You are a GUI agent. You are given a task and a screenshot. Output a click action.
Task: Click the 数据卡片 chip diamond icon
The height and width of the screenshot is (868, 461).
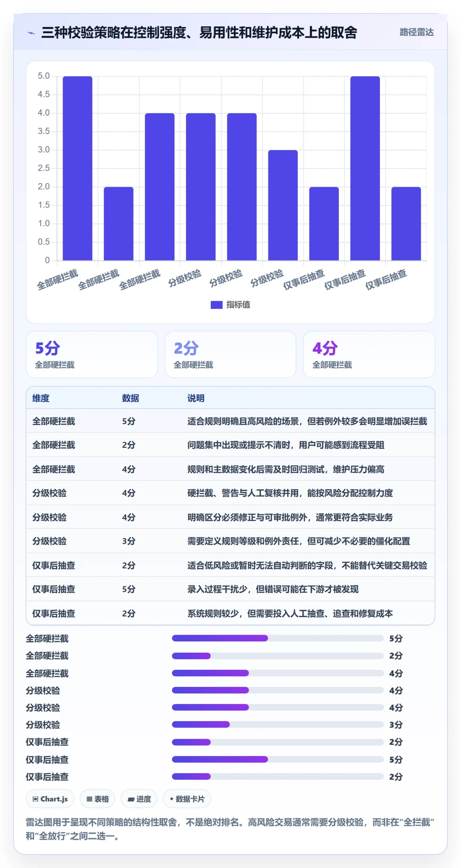pos(172,799)
